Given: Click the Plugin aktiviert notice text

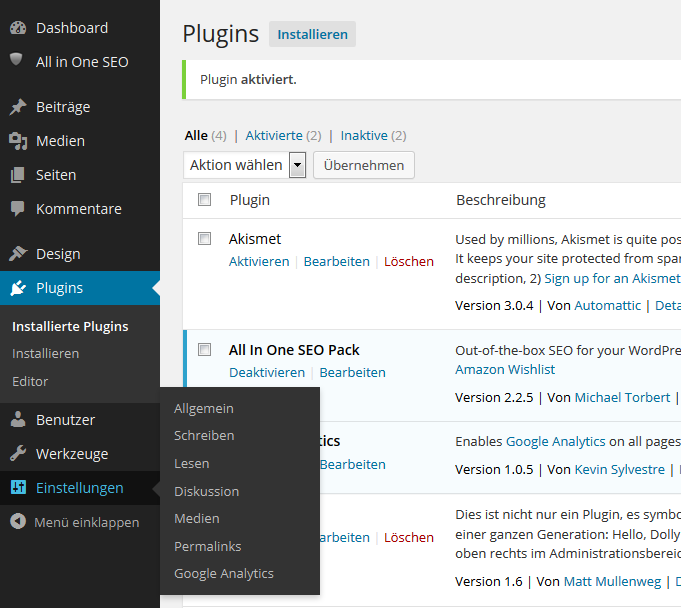Looking at the screenshot, I should point(248,80).
